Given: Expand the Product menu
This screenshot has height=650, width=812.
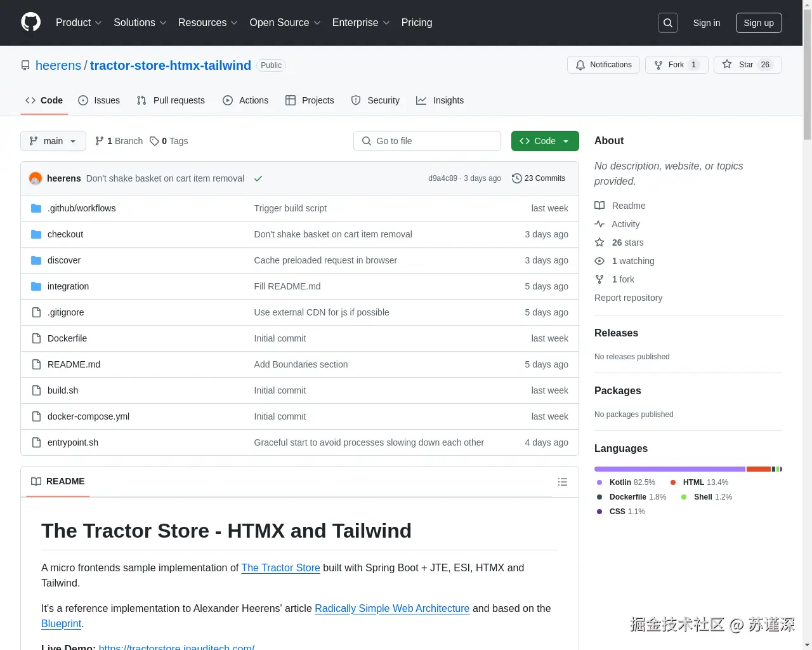Looking at the screenshot, I should pyautogui.click(x=78, y=22).
